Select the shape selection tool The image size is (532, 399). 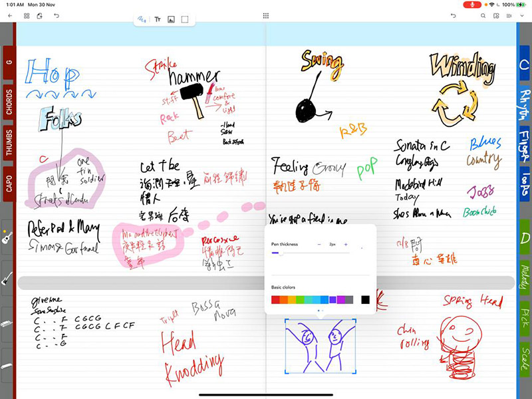pyautogui.click(x=185, y=19)
